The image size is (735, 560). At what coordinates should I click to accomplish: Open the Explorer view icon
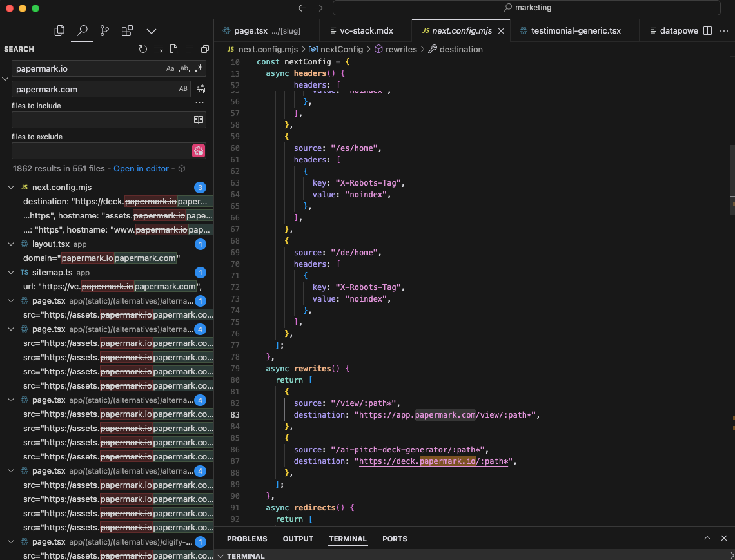click(59, 31)
